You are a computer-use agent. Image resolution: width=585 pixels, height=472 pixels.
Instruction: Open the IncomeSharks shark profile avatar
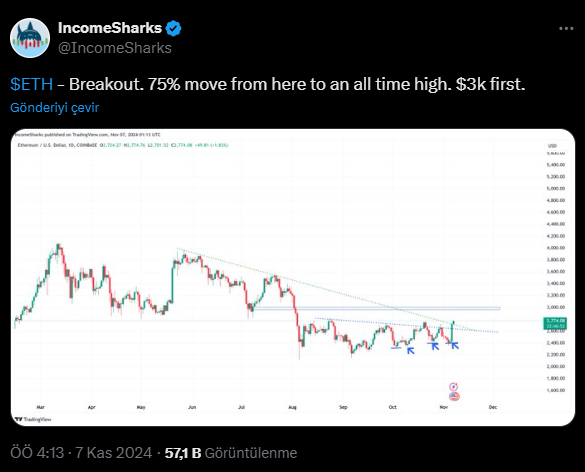[30, 38]
